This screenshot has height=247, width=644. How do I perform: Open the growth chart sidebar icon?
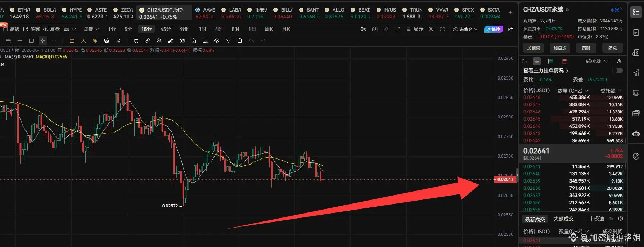pyautogui.click(x=636, y=73)
